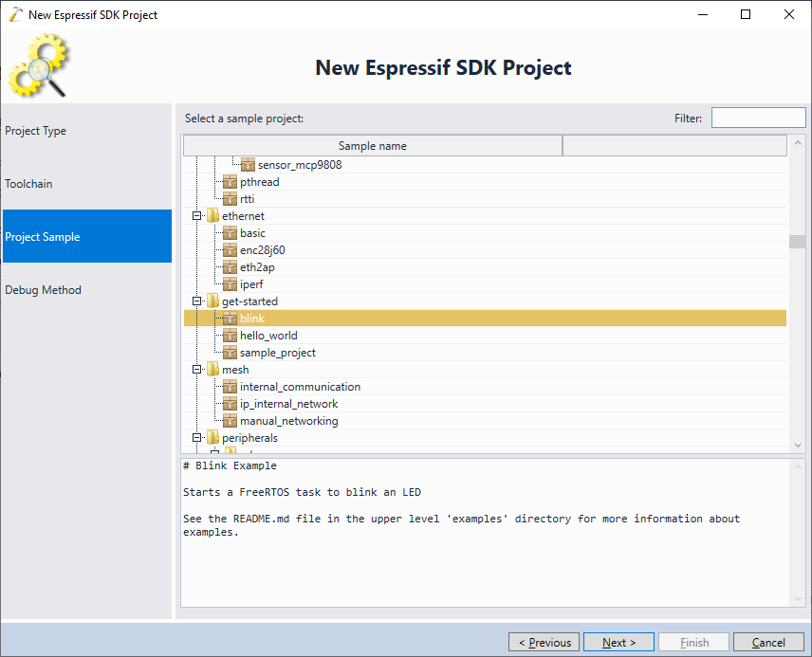
Task: Select the sample_project entry
Action: tap(278, 353)
